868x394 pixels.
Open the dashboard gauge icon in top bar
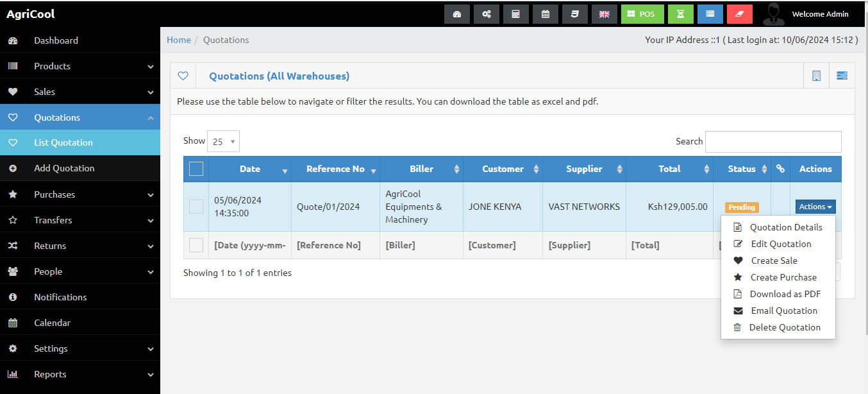tap(457, 14)
